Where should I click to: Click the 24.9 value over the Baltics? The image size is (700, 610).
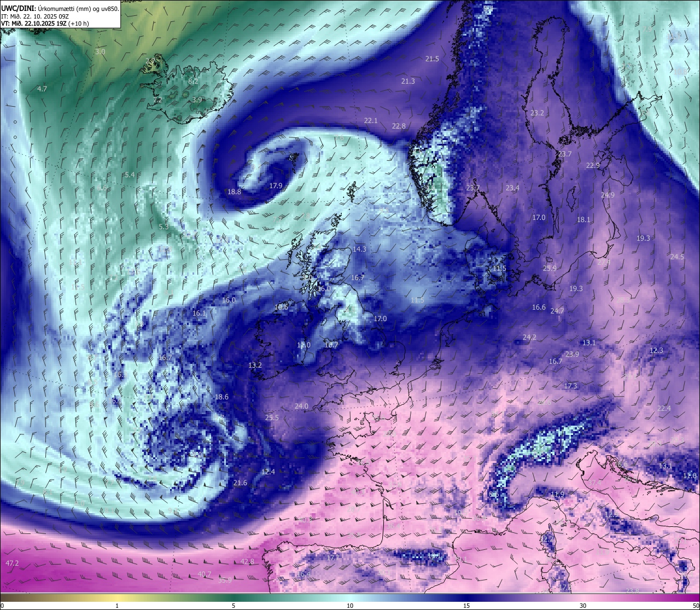tap(608, 195)
